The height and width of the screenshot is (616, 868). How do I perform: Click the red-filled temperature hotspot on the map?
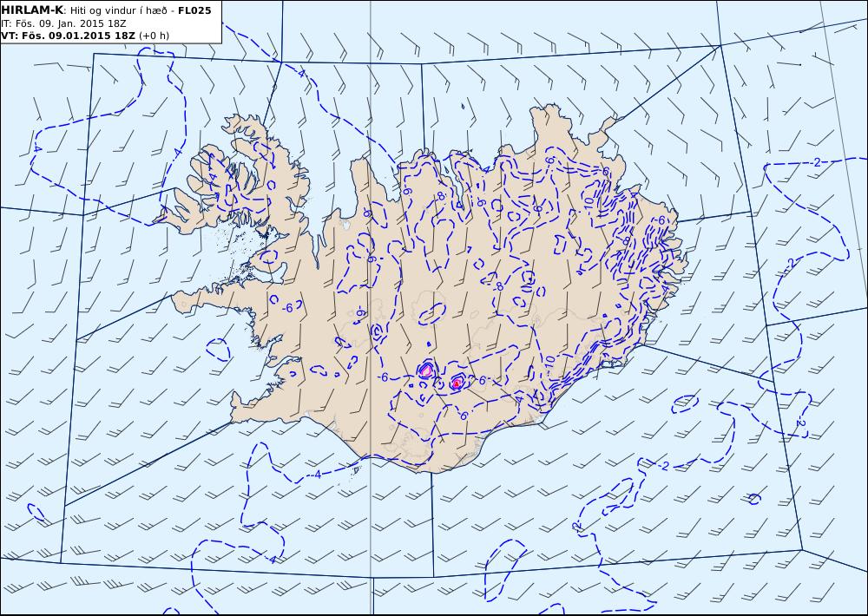[457, 383]
